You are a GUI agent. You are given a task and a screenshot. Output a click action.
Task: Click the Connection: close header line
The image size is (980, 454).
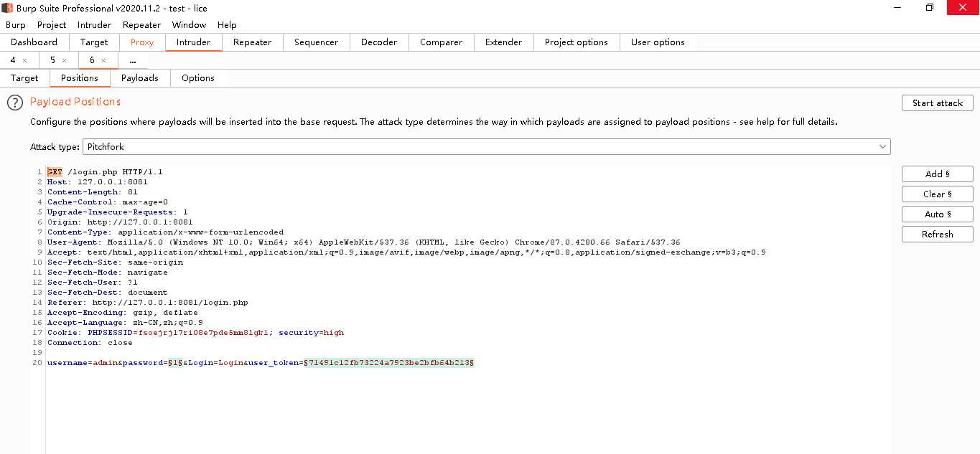(90, 343)
